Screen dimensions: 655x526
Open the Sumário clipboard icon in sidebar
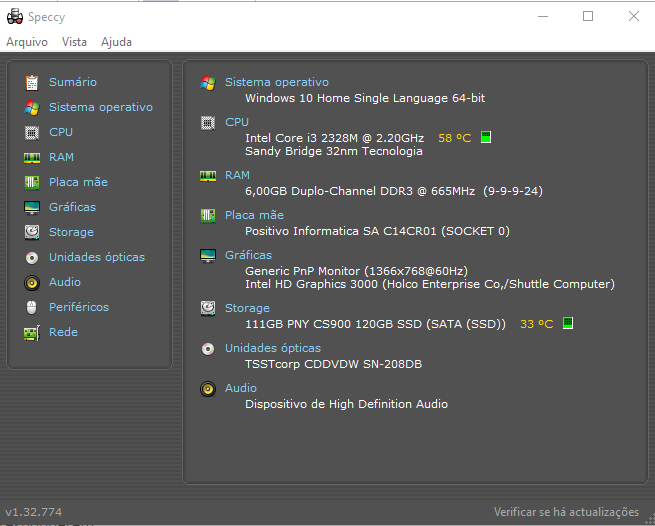32,83
